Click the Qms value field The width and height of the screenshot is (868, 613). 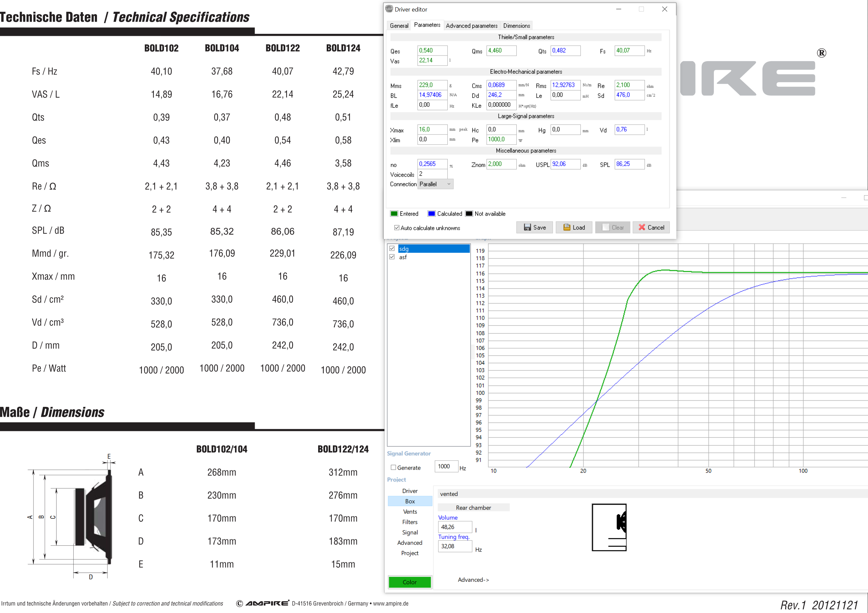pyautogui.click(x=501, y=50)
